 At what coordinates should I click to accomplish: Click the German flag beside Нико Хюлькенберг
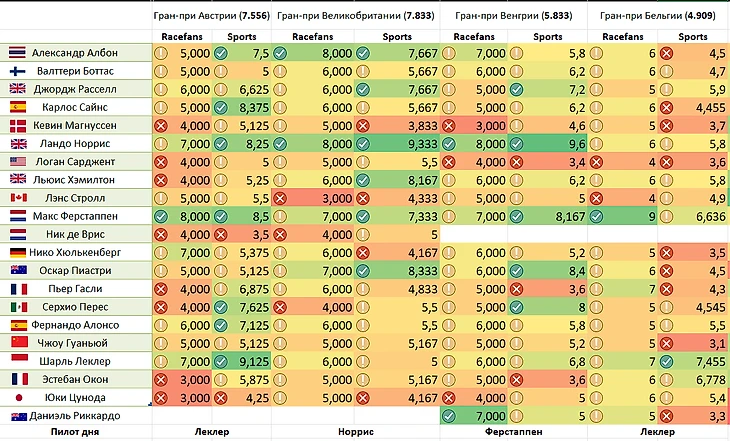click(16, 252)
